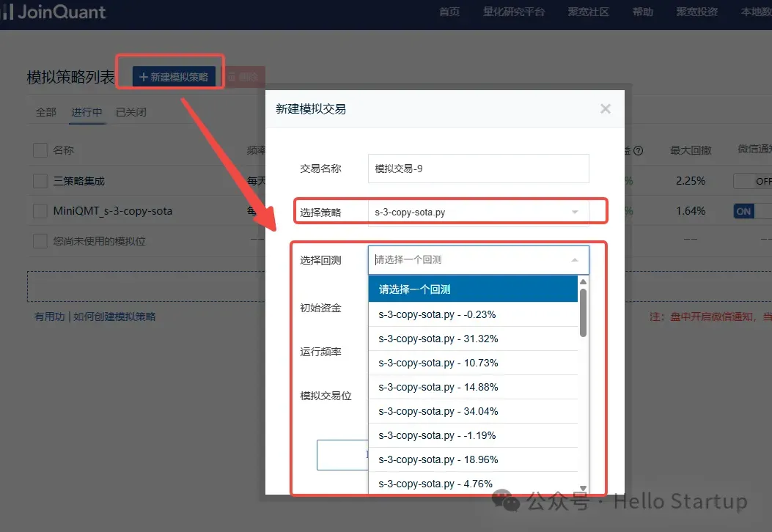This screenshot has width=772, height=532.
Task: Click help question mark icon beside 收益
Action: [638, 151]
